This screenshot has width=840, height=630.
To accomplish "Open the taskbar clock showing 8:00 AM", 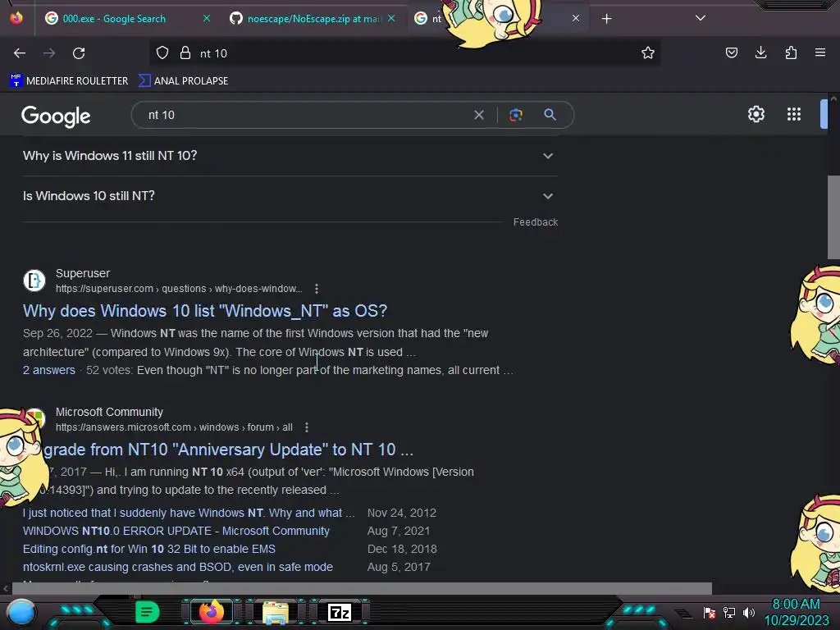I will pos(796,612).
